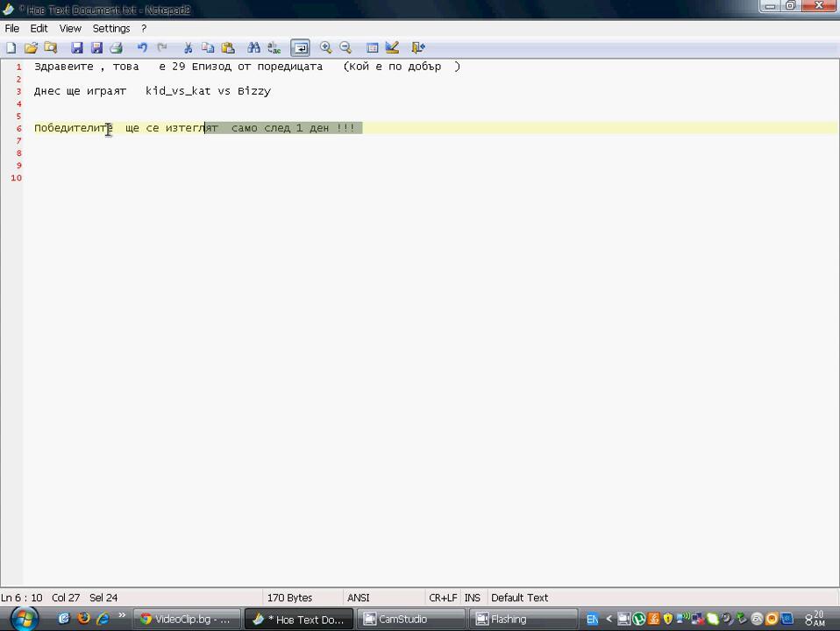This screenshot has height=631, width=840.
Task: Save the document using the Save icon
Action: (x=76, y=47)
